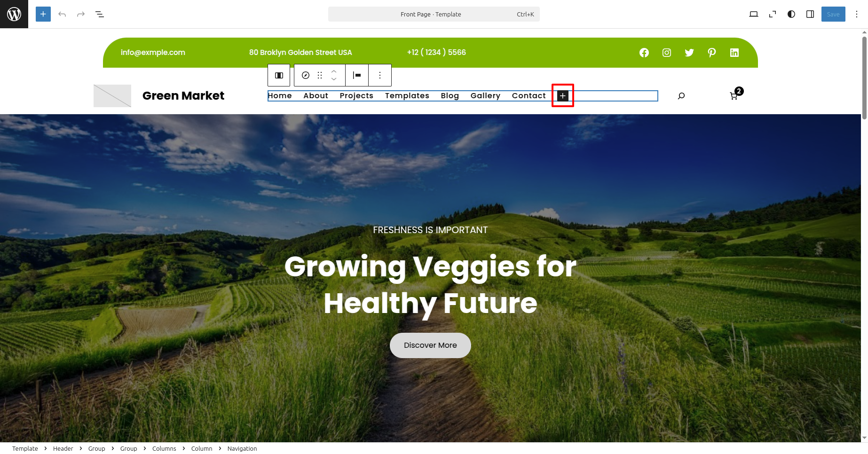The image size is (868, 454).
Task: Open the Document Overview list view
Action: pos(100,14)
